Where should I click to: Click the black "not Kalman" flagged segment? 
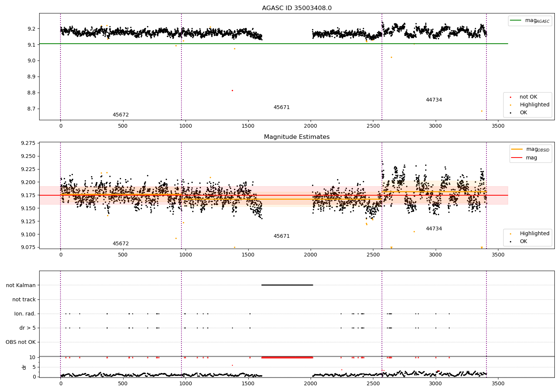(287, 285)
